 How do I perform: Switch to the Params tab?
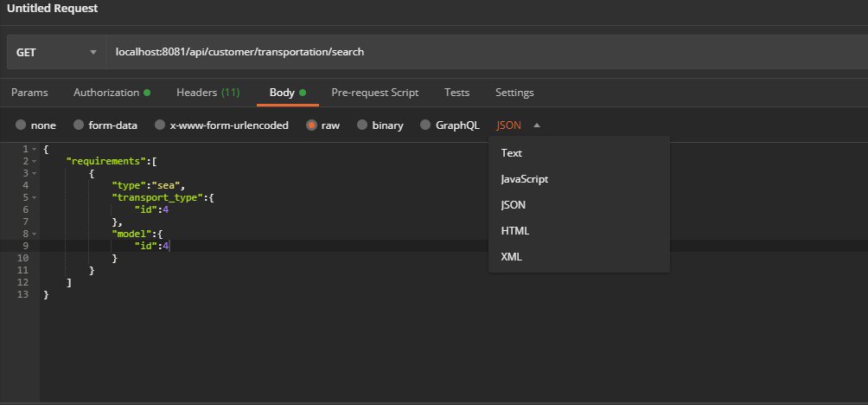click(x=29, y=93)
